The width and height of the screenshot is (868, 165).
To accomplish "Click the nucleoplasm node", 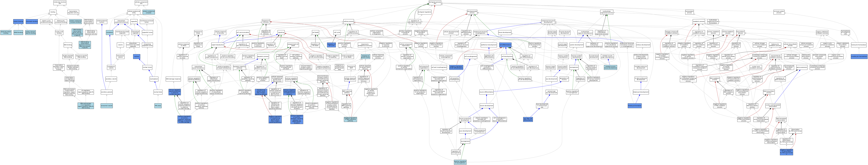I will pos(154,79).
